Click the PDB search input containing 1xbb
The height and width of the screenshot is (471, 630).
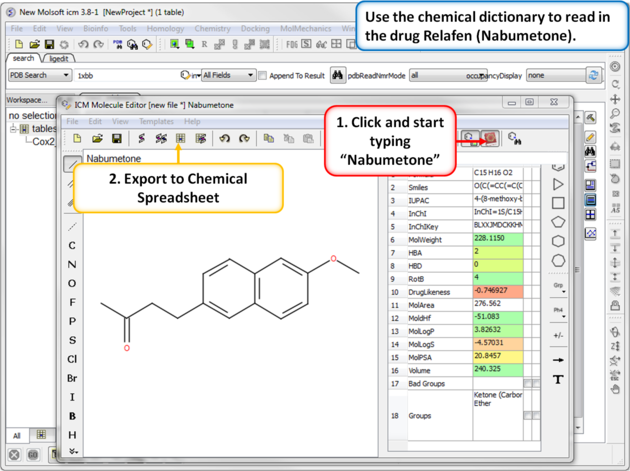(x=127, y=75)
